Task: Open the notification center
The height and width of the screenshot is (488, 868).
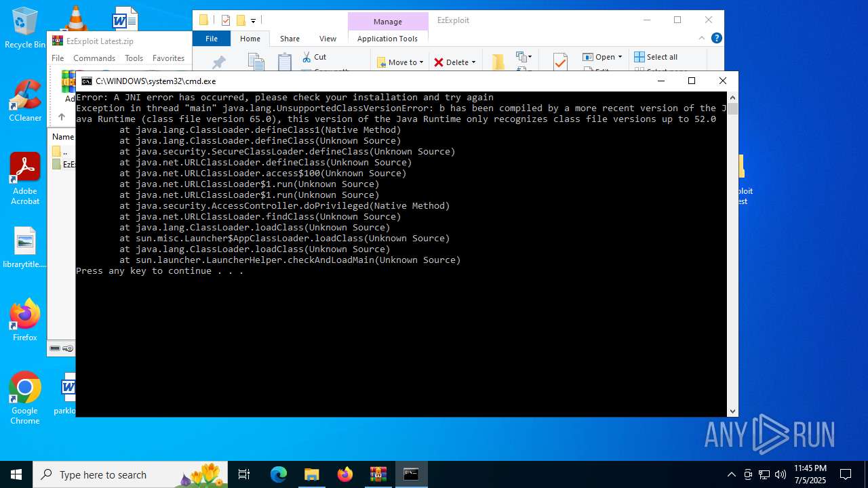Action: (x=846, y=474)
